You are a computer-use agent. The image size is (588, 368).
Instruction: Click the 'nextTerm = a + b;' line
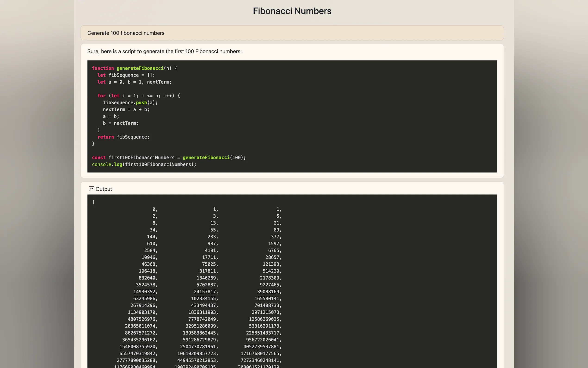tap(126, 110)
